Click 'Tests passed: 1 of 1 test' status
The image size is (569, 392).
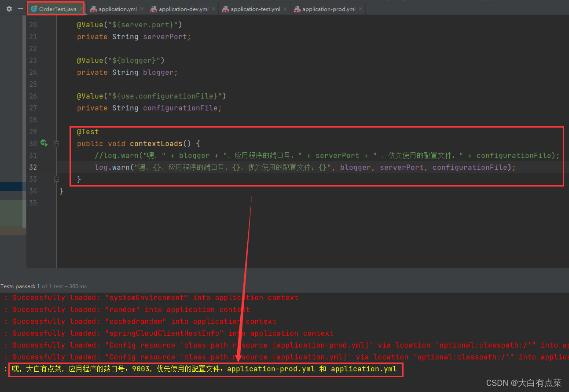click(x=44, y=286)
